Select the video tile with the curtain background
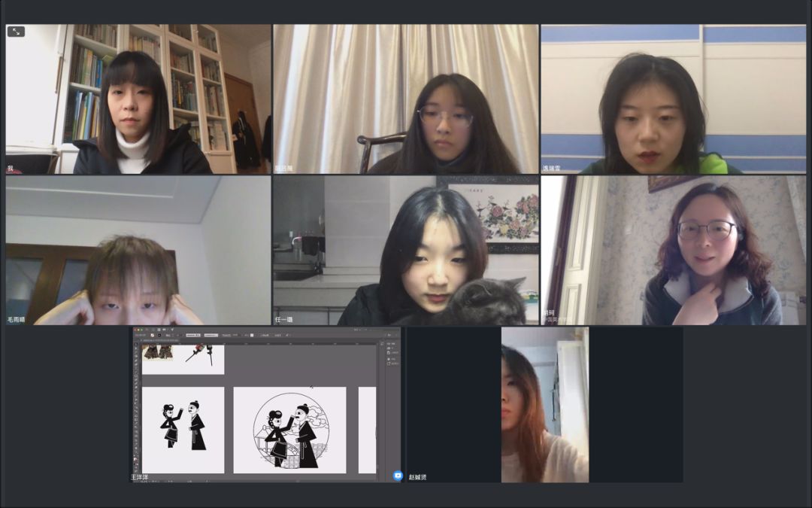812x508 pixels. click(405, 99)
